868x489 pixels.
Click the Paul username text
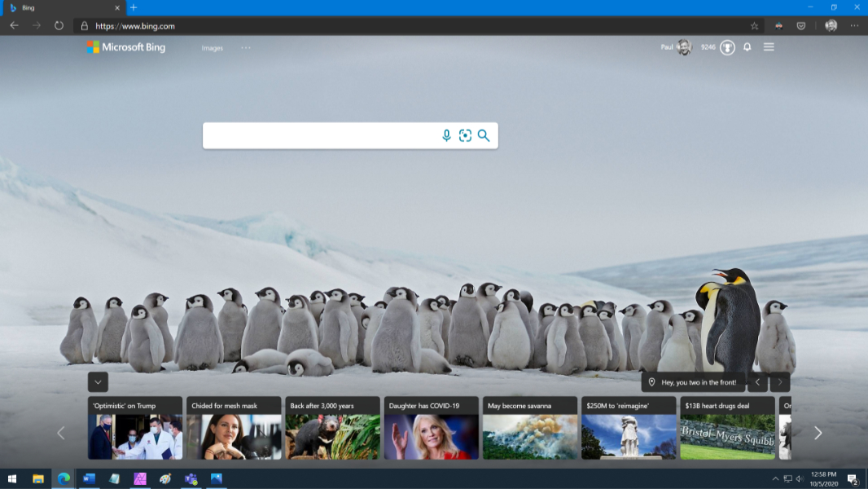tap(667, 47)
